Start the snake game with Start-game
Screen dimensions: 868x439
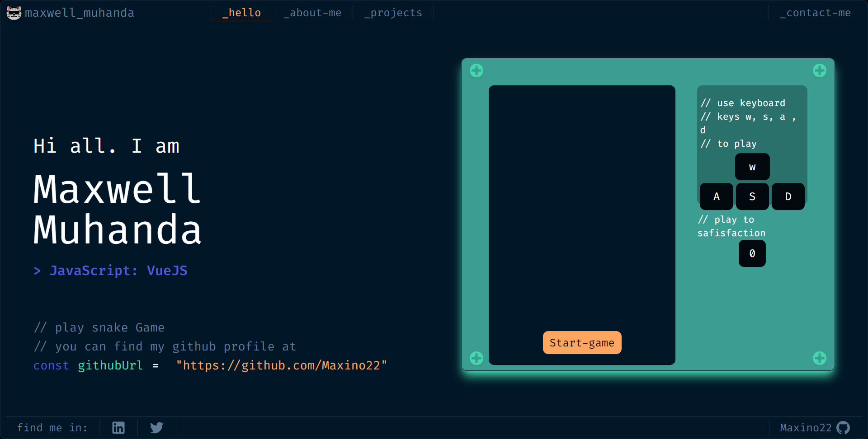582,343
